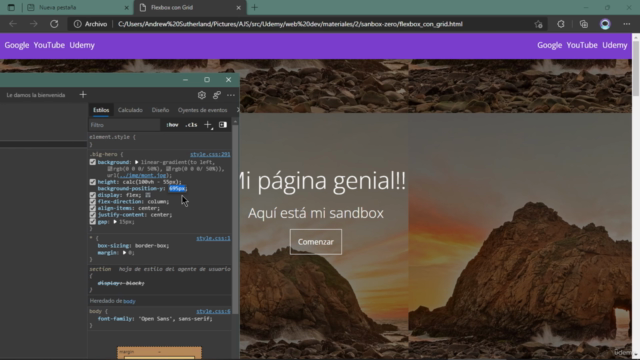The height and width of the screenshot is (360, 640).
Task: Close the DevTools window
Action: tap(229, 80)
